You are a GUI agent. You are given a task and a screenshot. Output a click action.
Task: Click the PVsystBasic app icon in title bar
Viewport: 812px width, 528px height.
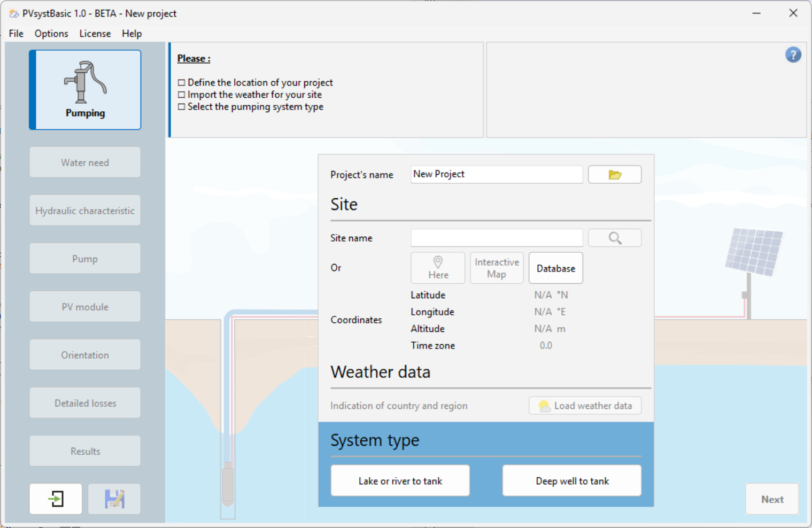(x=14, y=13)
